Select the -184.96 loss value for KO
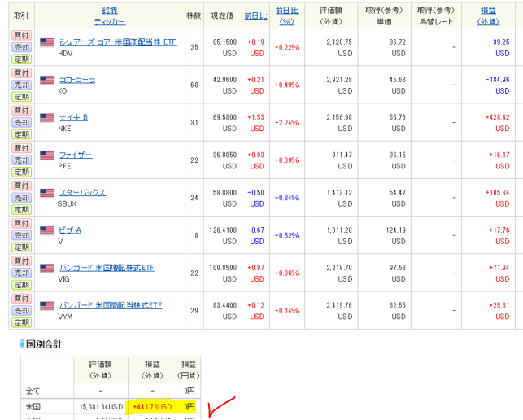523x420 pixels. coord(497,80)
